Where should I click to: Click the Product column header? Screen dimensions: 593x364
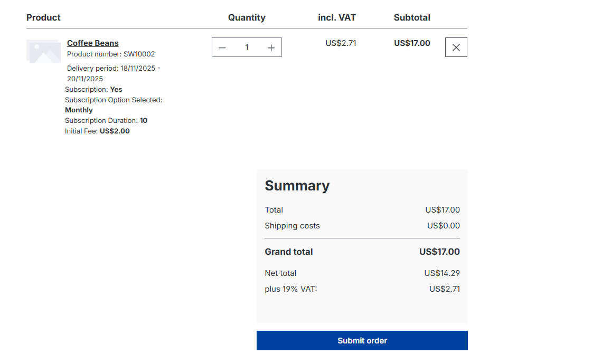pyautogui.click(x=43, y=17)
